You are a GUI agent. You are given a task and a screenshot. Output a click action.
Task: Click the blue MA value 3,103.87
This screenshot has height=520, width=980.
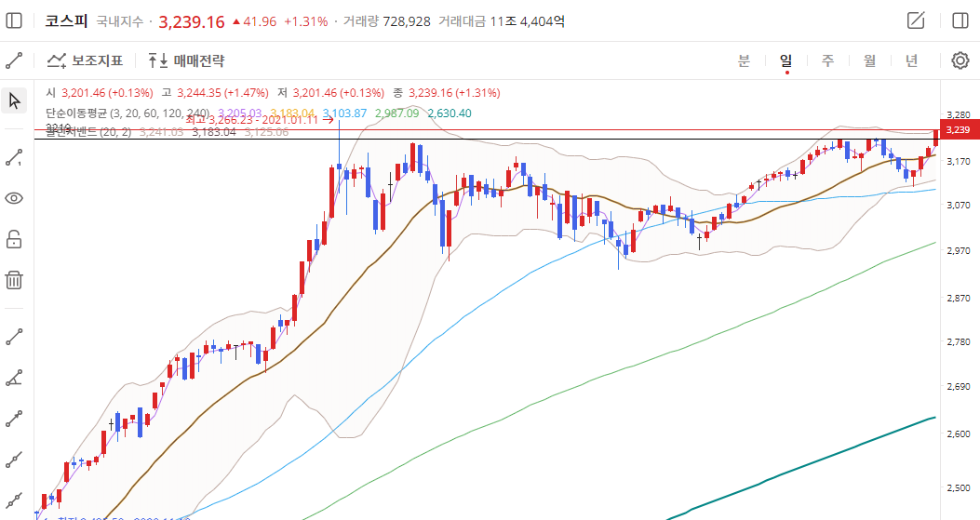[x=344, y=113]
